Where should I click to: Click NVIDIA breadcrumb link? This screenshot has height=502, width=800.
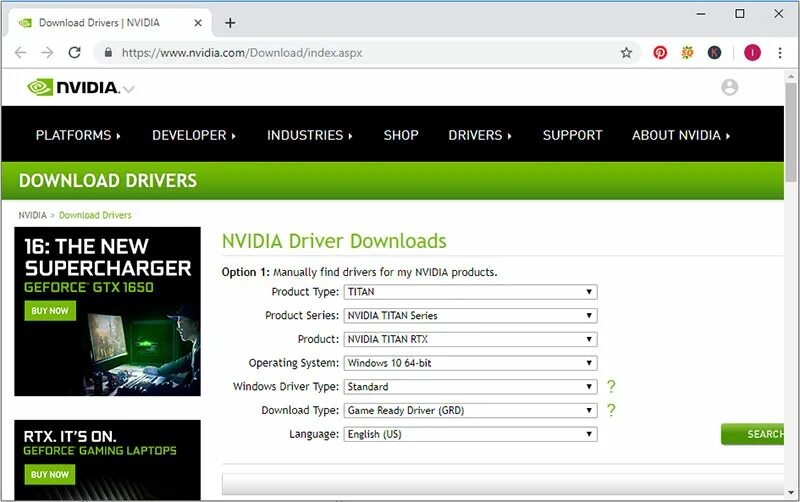(x=33, y=215)
